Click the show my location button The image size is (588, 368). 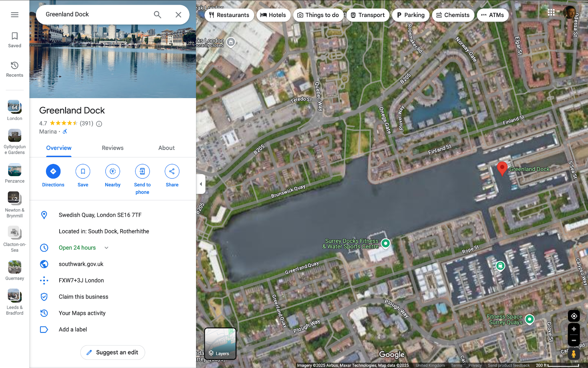(x=574, y=316)
